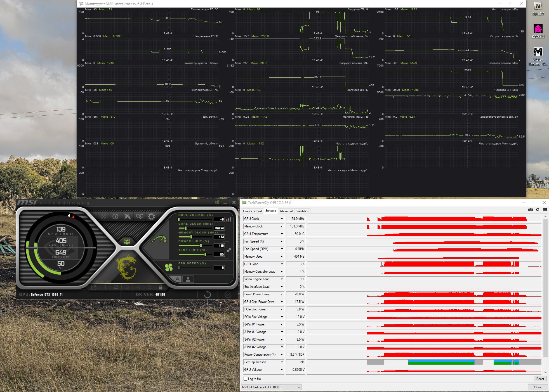Click the apply checkmark icon in Afterburner
This screenshot has height=392, width=549.
coord(228,294)
